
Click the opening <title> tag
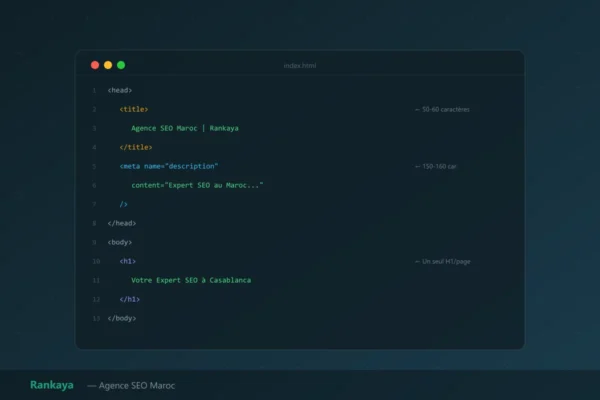point(134,109)
